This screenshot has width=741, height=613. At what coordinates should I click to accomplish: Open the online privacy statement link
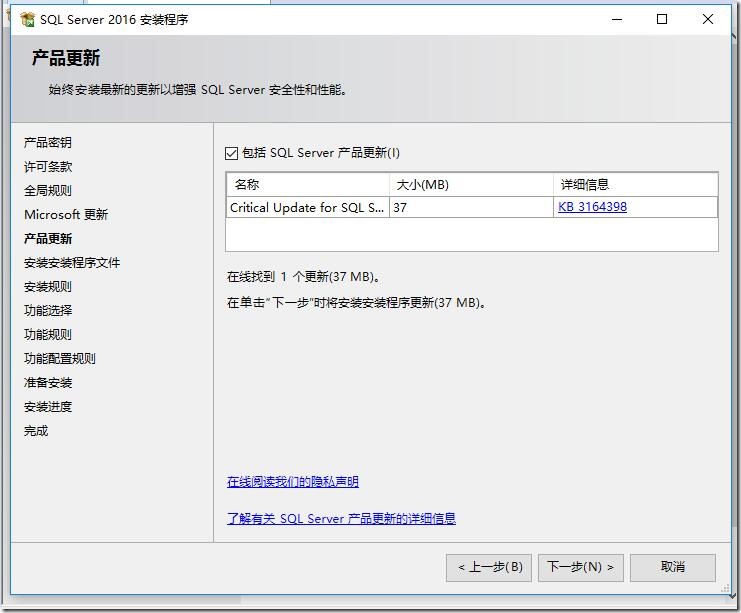tap(292, 482)
